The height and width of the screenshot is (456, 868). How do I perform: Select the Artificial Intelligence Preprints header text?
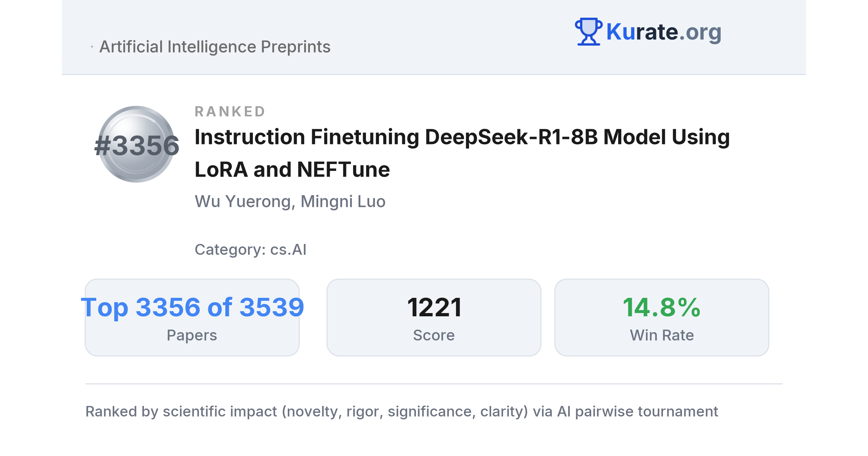215,47
